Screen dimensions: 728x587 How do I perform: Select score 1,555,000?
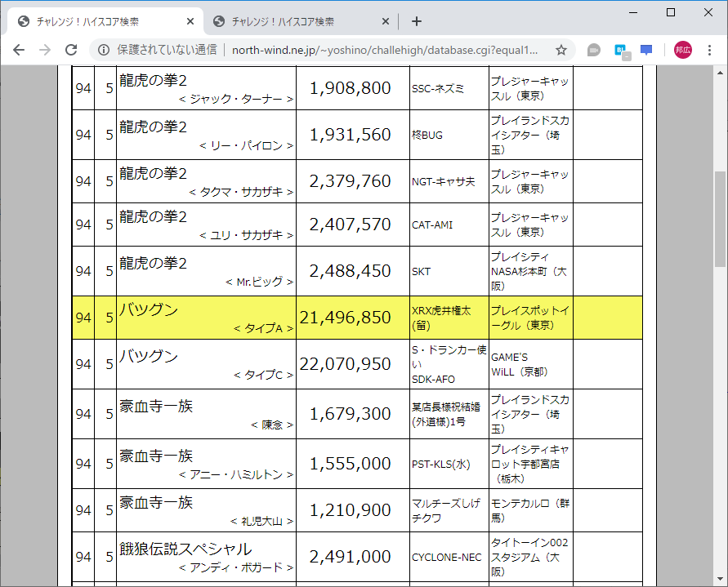point(350,464)
